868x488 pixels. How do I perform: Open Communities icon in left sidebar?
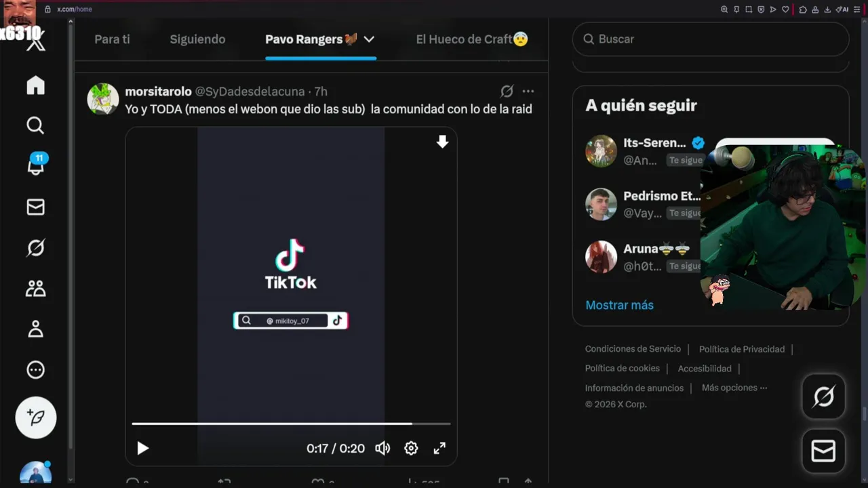tap(35, 289)
